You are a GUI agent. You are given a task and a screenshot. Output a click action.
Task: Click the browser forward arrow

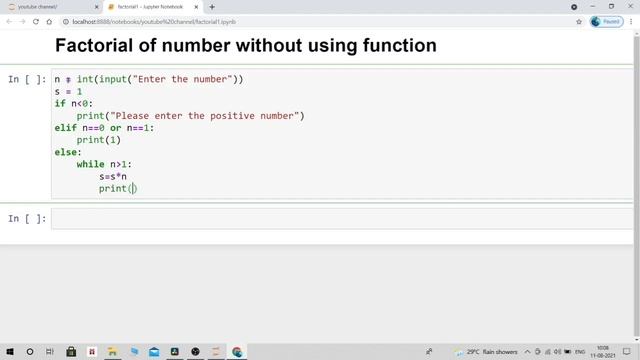point(22,22)
